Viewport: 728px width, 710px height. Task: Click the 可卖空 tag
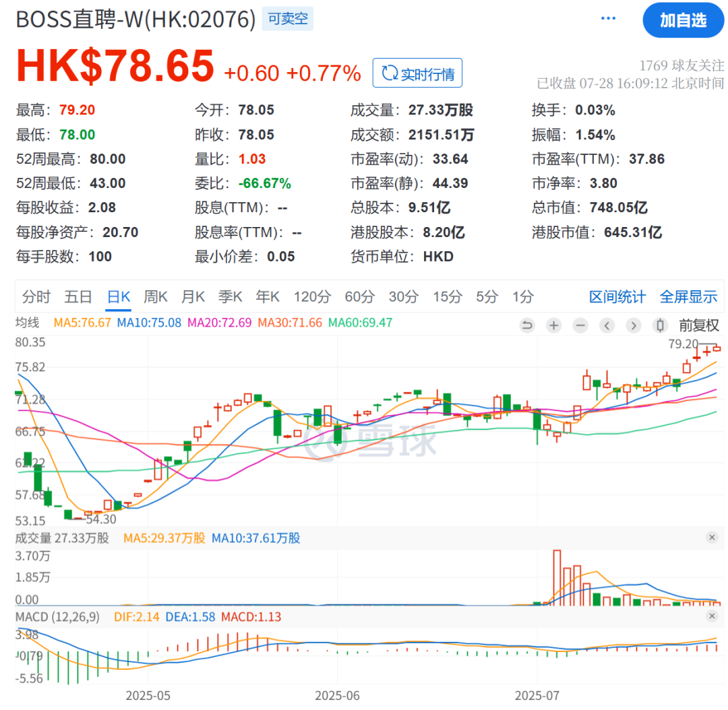click(288, 19)
